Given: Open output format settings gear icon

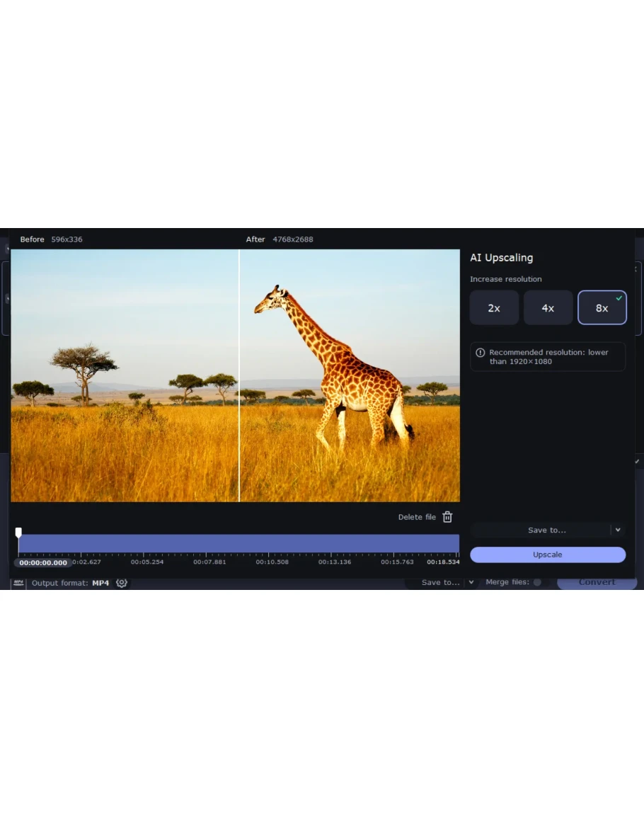Looking at the screenshot, I should point(122,583).
